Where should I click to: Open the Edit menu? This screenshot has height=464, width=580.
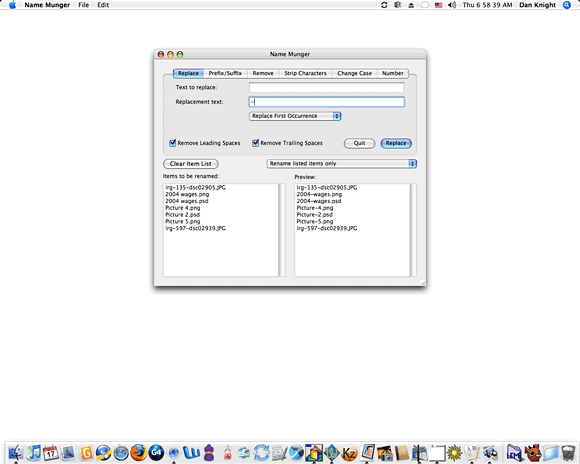(103, 5)
